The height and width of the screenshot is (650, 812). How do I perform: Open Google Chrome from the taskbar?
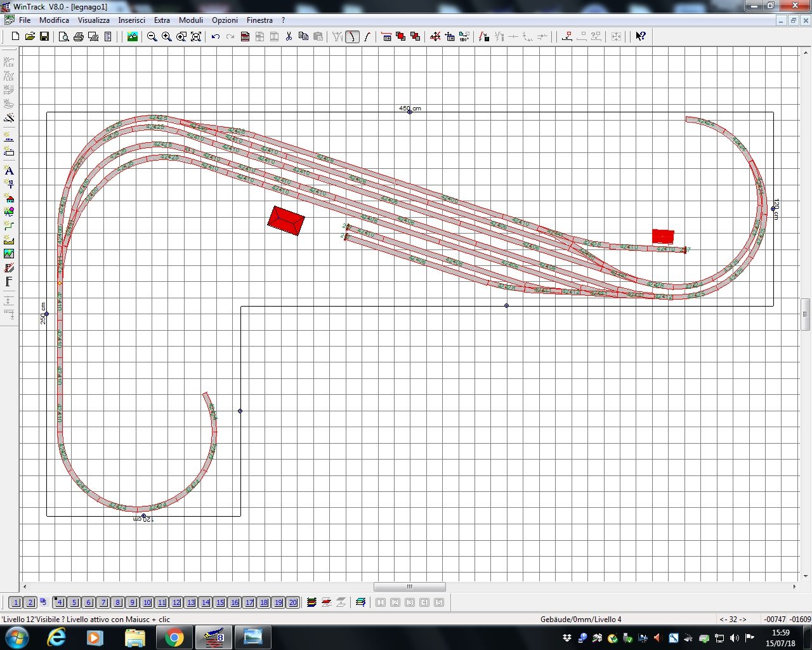(174, 637)
